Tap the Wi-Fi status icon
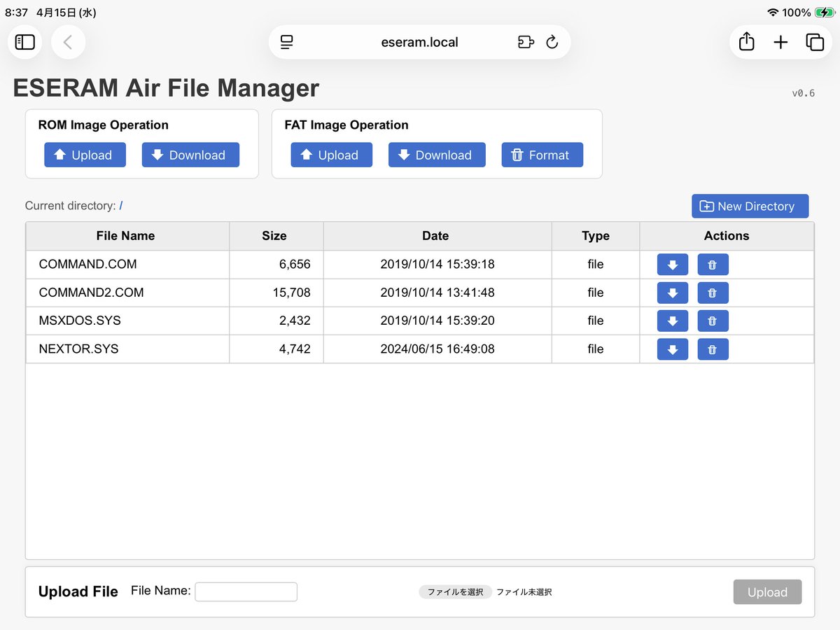The image size is (840, 630). coord(773,13)
